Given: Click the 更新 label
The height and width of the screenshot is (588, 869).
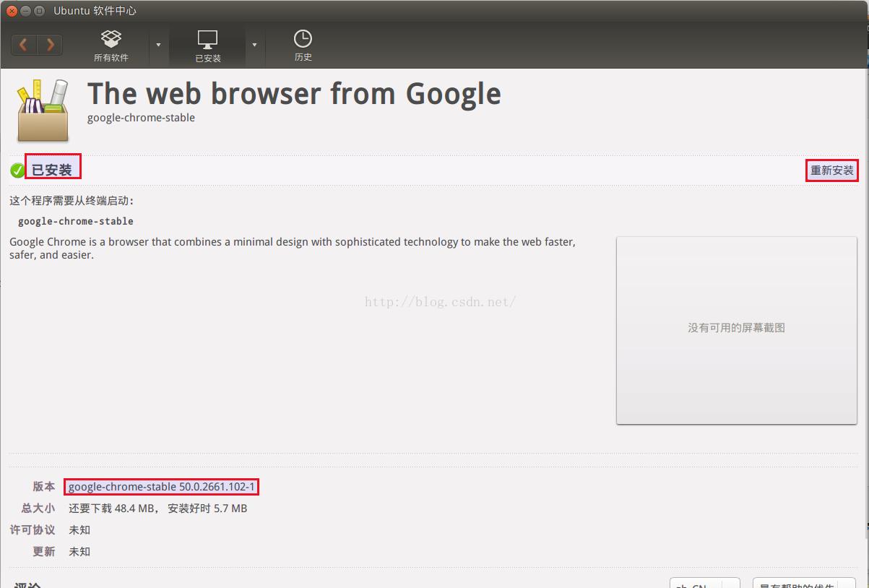Looking at the screenshot, I should pyautogui.click(x=43, y=552).
